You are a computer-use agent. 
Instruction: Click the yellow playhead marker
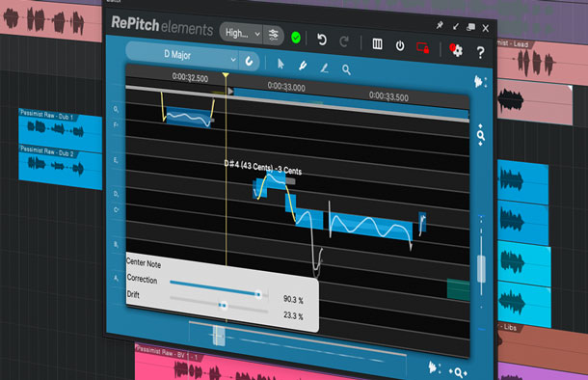(226, 75)
